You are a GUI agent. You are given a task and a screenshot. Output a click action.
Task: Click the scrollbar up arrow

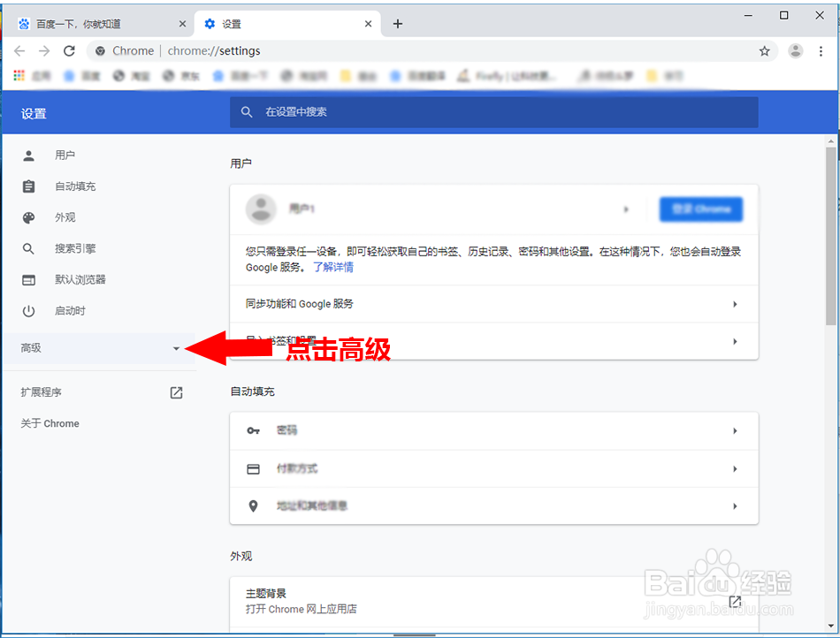(831, 141)
